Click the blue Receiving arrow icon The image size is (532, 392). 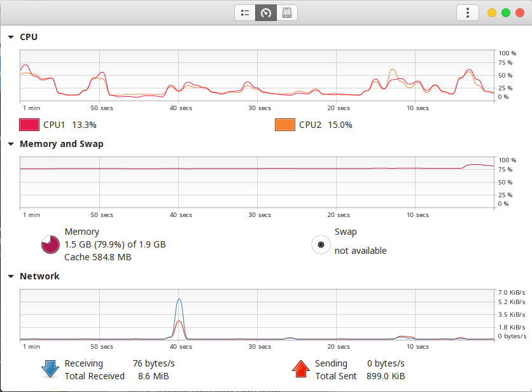[50, 369]
